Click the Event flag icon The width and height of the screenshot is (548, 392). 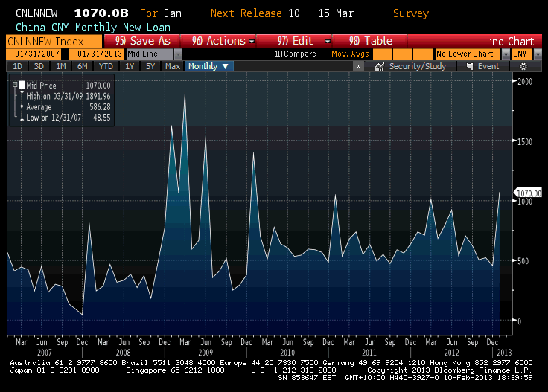click(469, 66)
